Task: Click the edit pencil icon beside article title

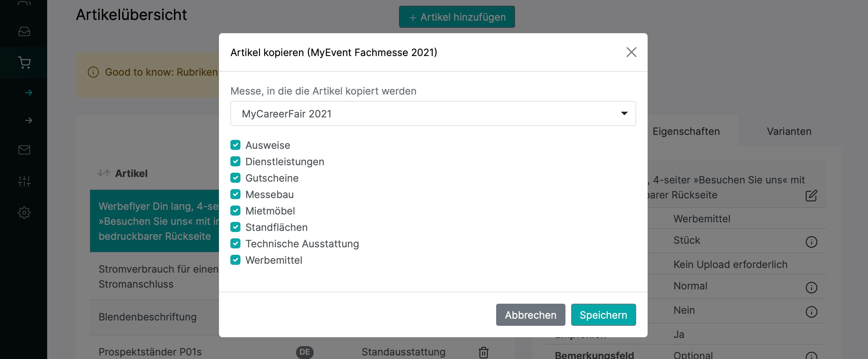Action: click(x=811, y=196)
